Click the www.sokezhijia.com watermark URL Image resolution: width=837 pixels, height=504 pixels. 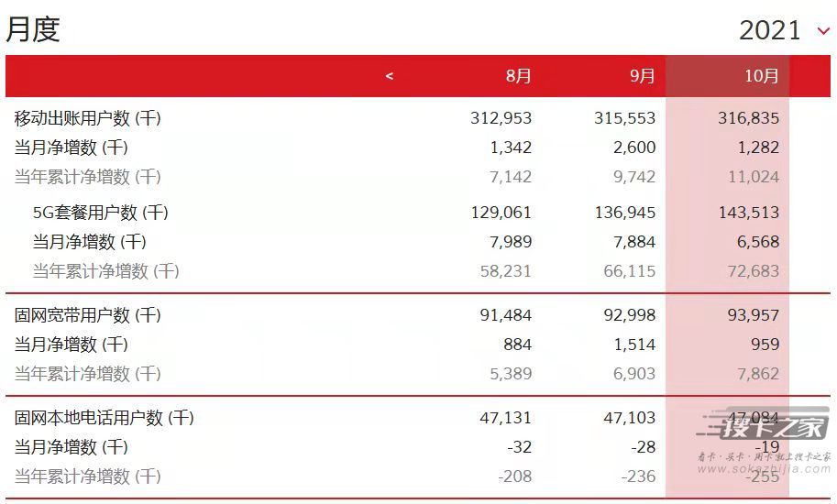pyautogui.click(x=763, y=469)
